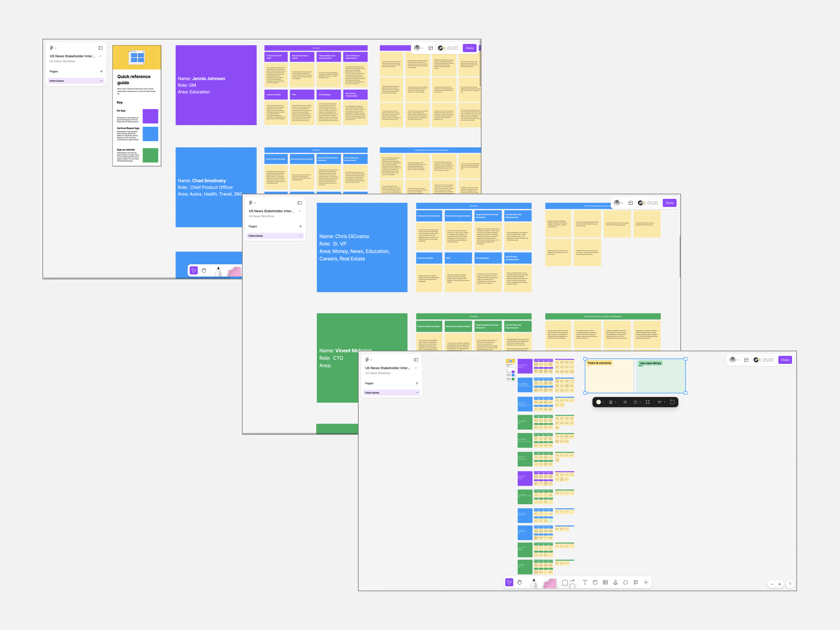Click the Jennie Johnson purple name card
Screen dimensions: 840x630
click(x=216, y=85)
